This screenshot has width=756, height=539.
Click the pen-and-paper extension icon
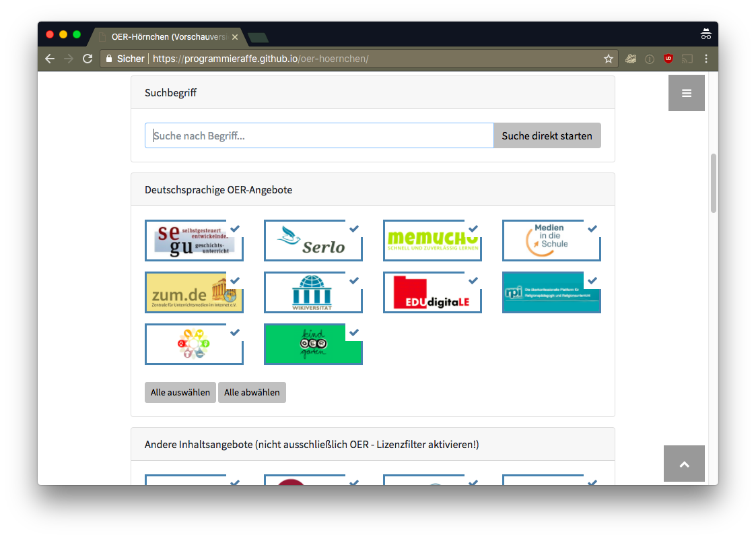pos(631,59)
